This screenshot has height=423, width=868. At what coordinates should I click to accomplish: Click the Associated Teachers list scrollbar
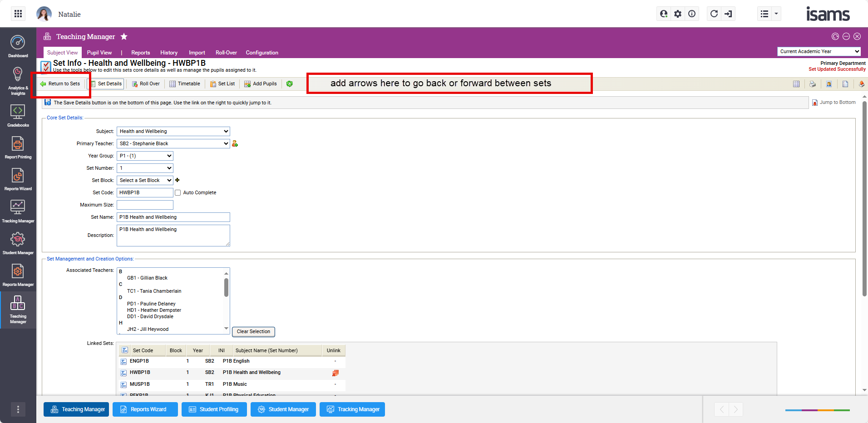click(x=226, y=288)
